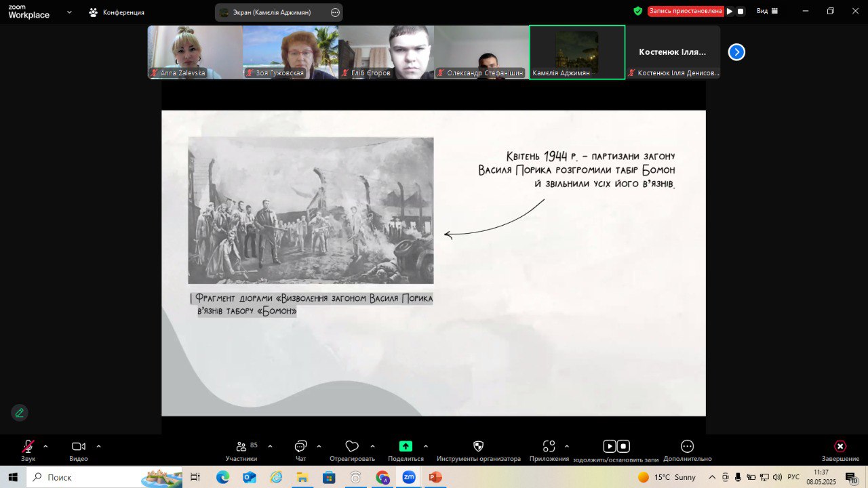Image resolution: width=868 pixels, height=488 pixels.
Task: Turn on camera with Видео button
Action: click(x=79, y=451)
